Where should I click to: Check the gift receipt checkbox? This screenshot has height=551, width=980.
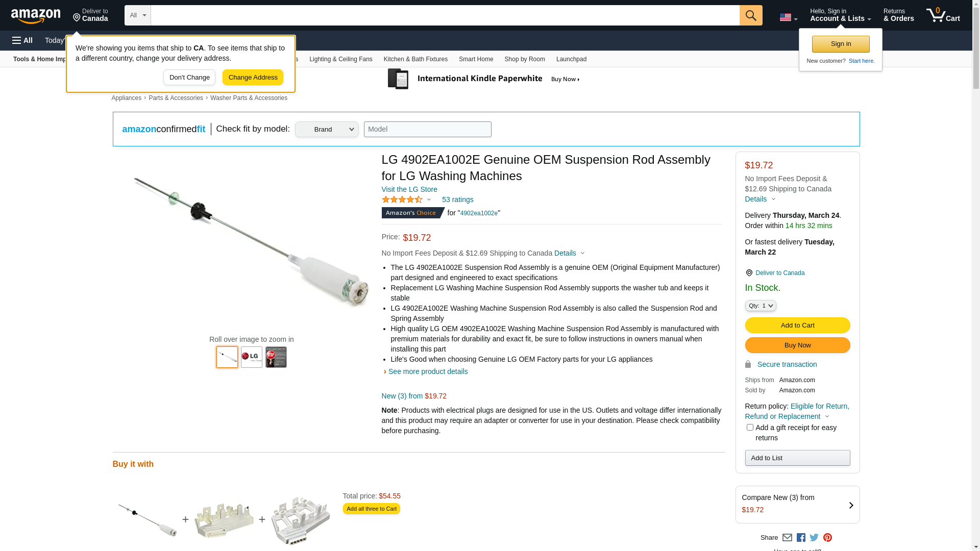coord(750,428)
